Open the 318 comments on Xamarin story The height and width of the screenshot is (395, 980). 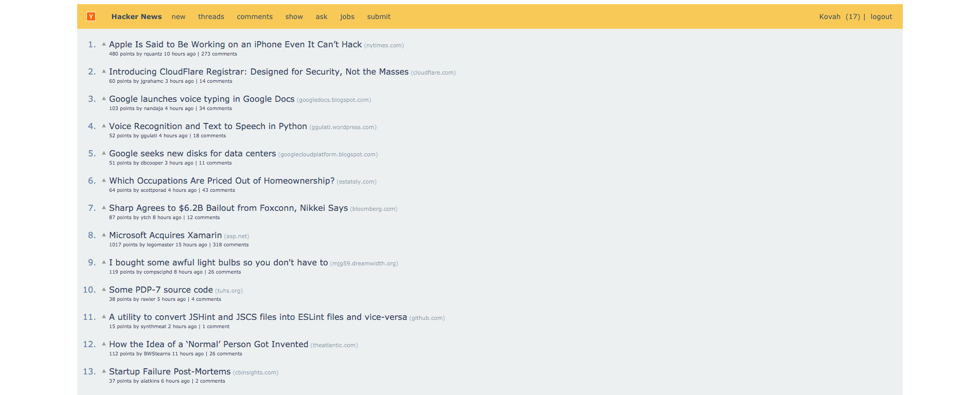pos(230,245)
